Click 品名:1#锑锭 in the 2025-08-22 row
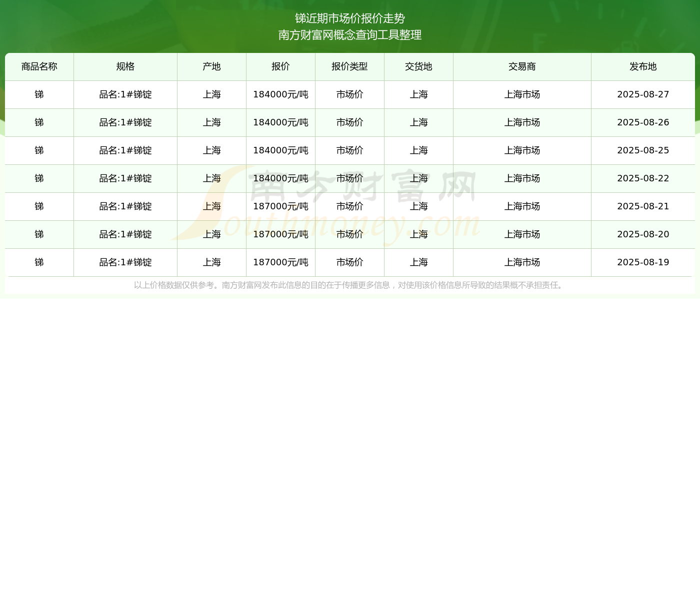Image resolution: width=700 pixels, height=602 pixels. pos(125,178)
